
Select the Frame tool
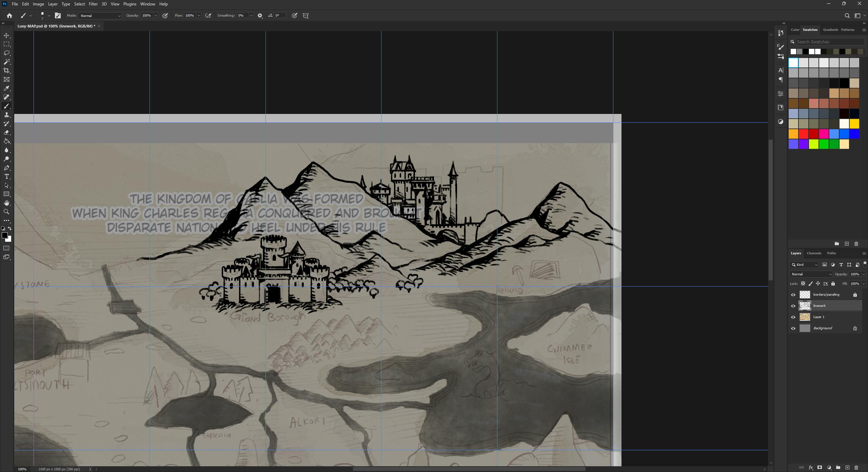pyautogui.click(x=6, y=79)
